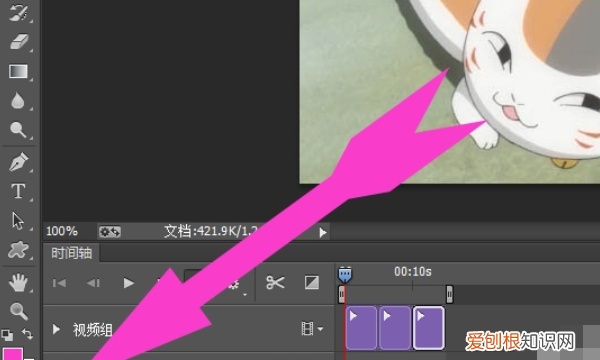The height and width of the screenshot is (360, 600).
Task: Select the Zoom magnifier tool
Action: [18, 311]
